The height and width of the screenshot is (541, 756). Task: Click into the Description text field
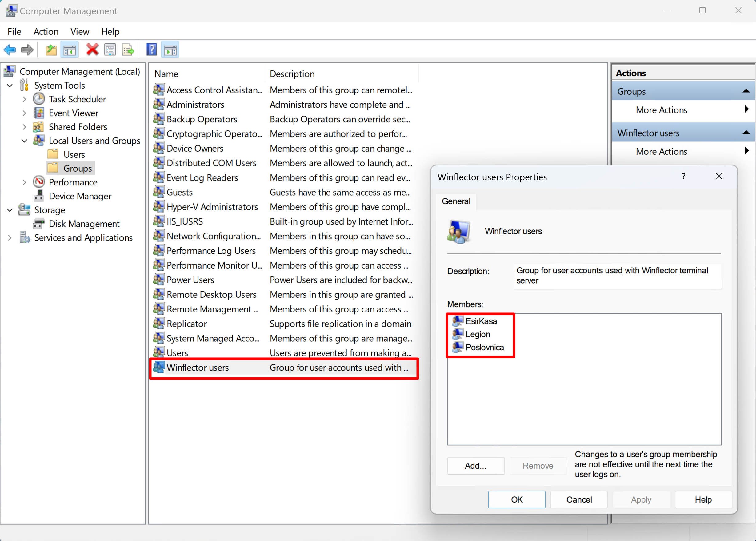(617, 276)
